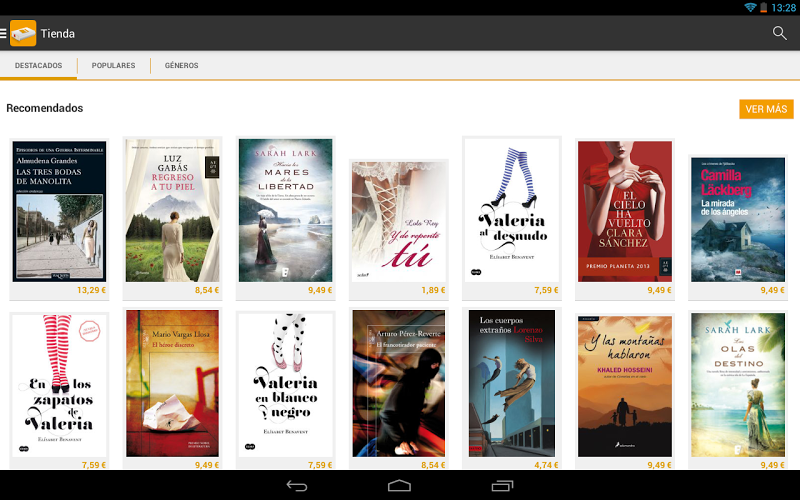Viewport: 800px width, 500px height.
Task: Open En los zapatos de Valeria cover
Action: point(59,386)
